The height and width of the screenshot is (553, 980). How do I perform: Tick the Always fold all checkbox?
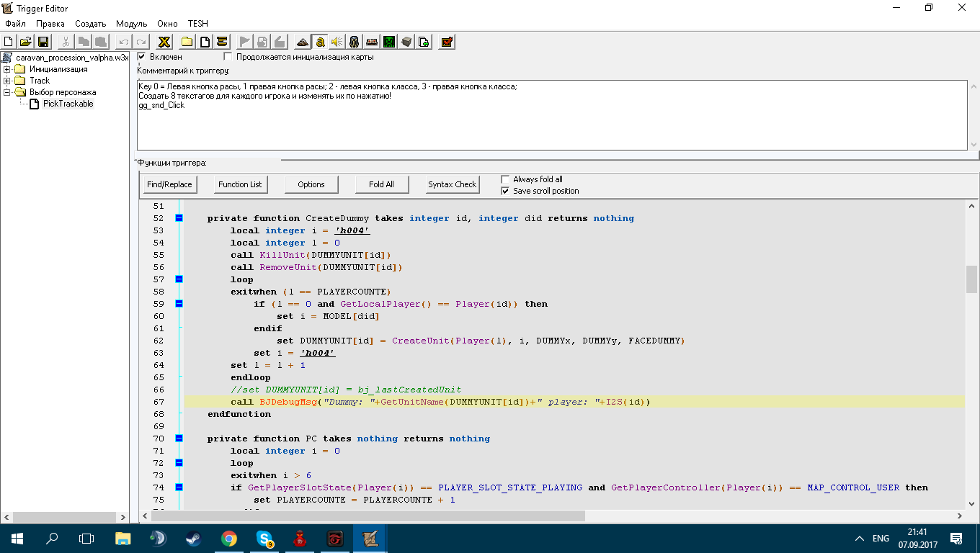[x=505, y=179]
